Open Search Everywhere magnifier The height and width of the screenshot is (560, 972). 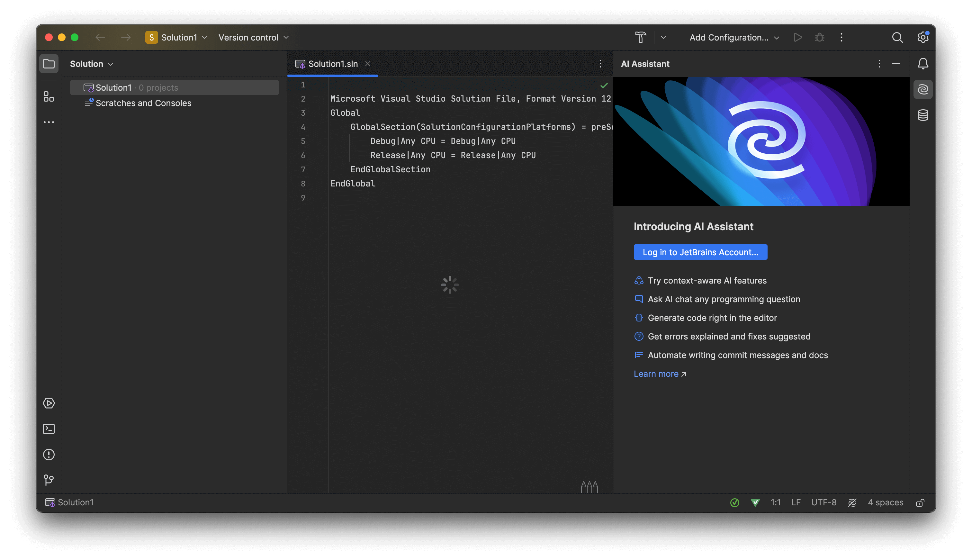(x=897, y=37)
